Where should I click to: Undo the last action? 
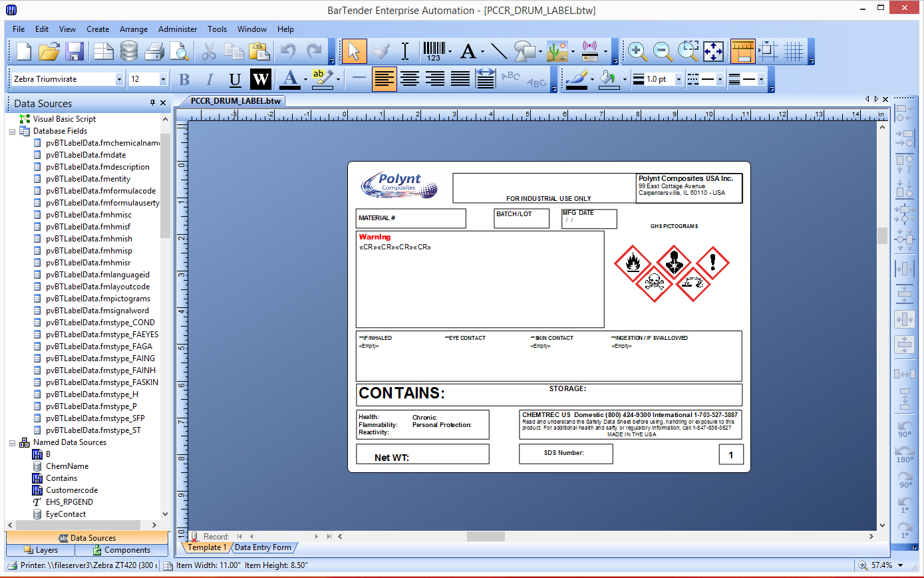coord(288,51)
